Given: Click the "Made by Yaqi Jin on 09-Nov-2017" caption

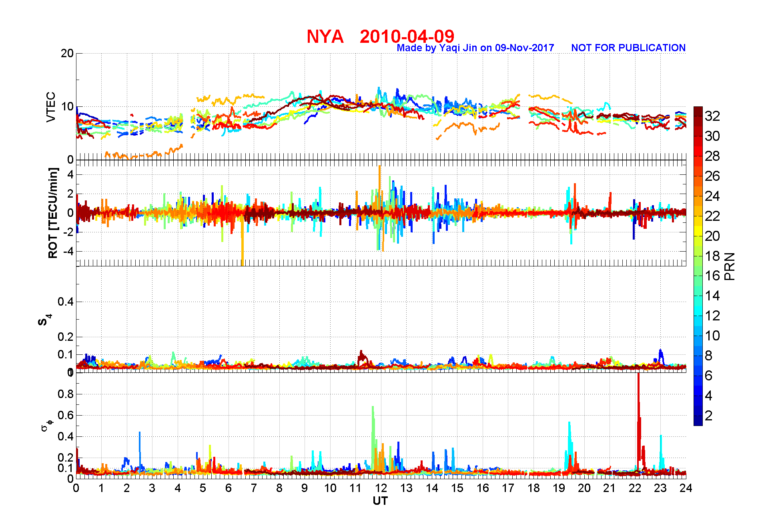Looking at the screenshot, I should point(475,48).
